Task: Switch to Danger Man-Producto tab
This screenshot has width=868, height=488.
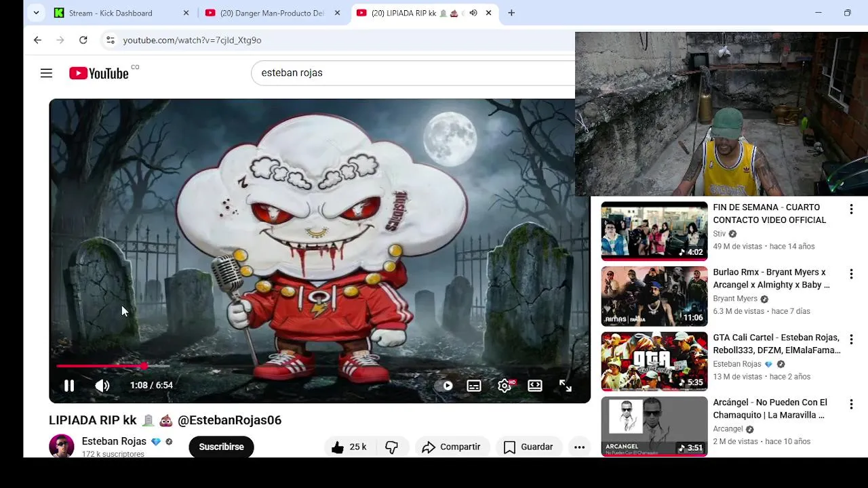Action: coord(273,13)
